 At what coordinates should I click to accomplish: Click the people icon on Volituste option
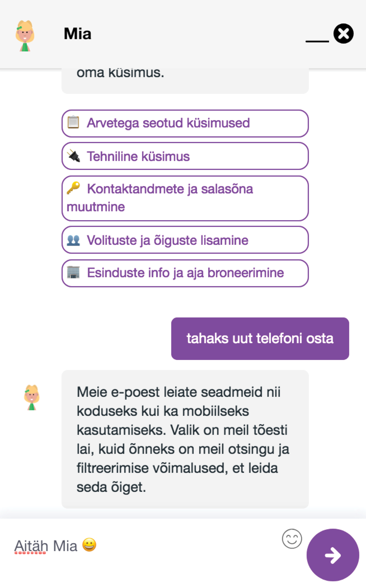(73, 240)
